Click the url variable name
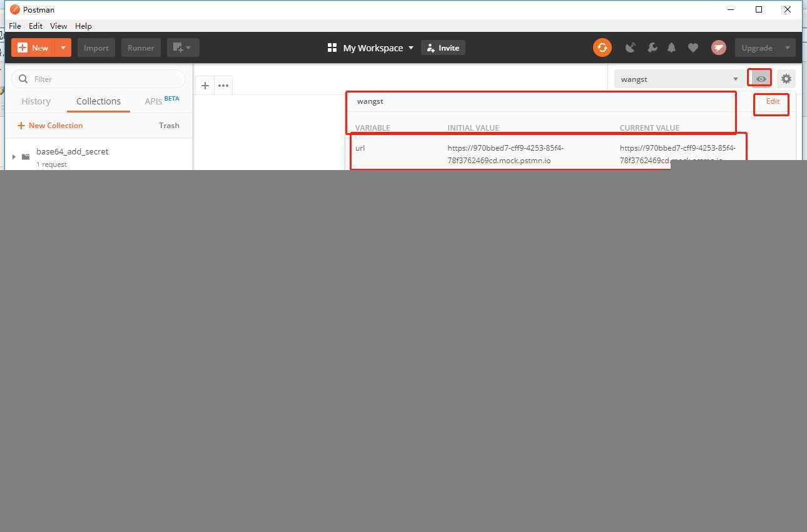 tap(360, 148)
